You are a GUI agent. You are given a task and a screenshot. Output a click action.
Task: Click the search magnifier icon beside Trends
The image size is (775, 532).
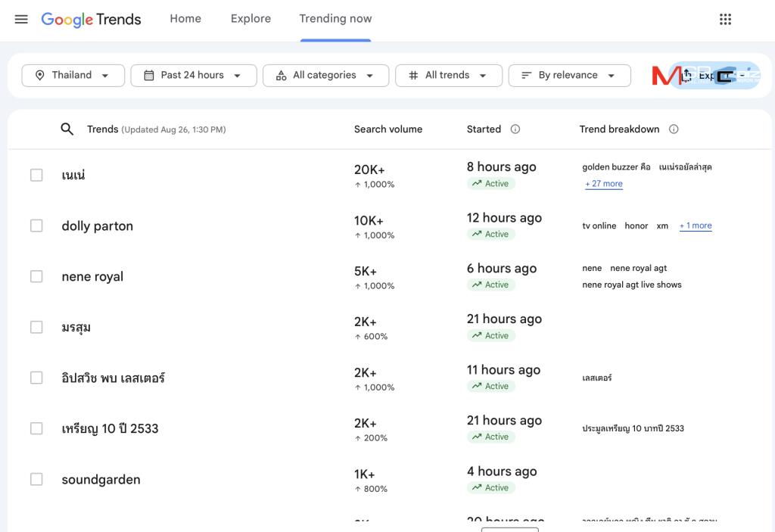67,129
